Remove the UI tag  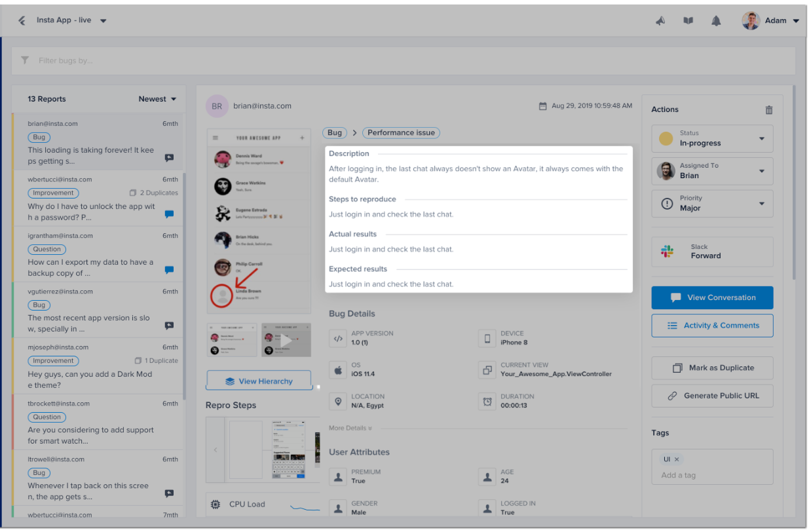677,459
